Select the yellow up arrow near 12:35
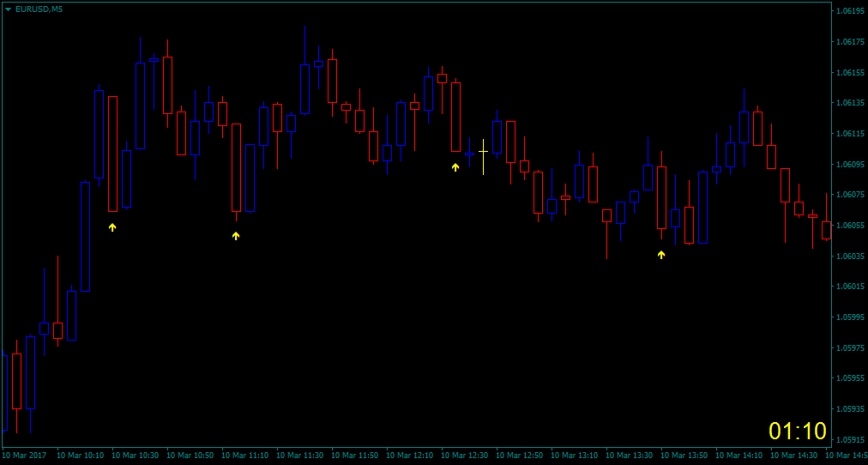Screen dimensions: 868x465 pos(455,167)
